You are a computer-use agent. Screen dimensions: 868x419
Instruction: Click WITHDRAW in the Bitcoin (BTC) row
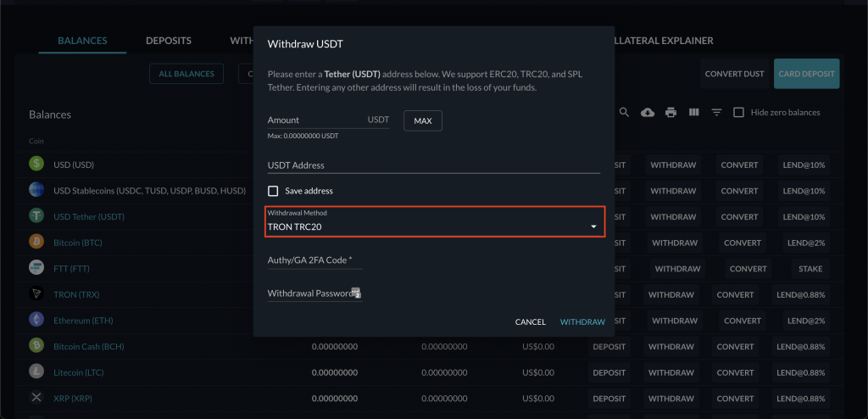coord(675,243)
